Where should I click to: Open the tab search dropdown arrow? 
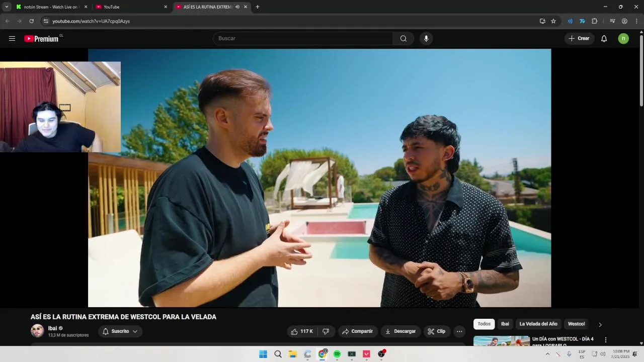7,7
